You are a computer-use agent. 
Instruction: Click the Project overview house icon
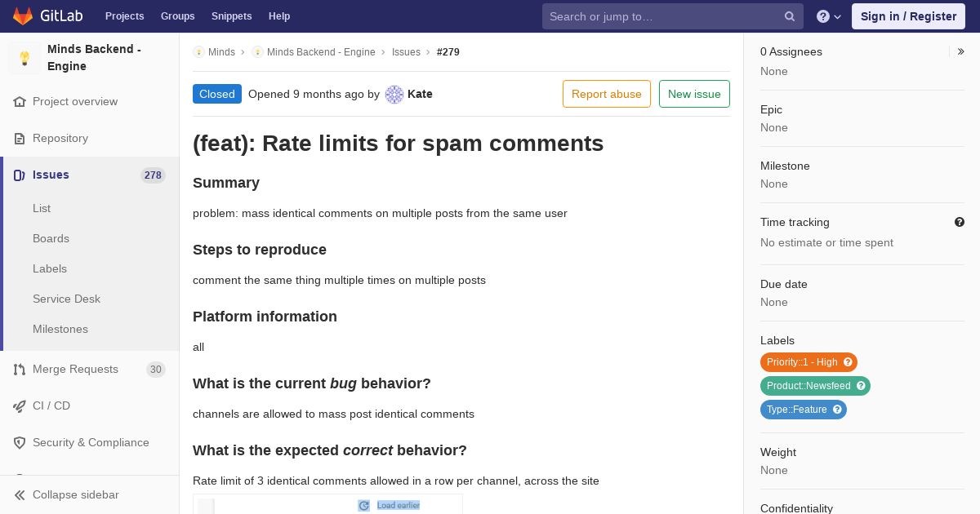20,102
